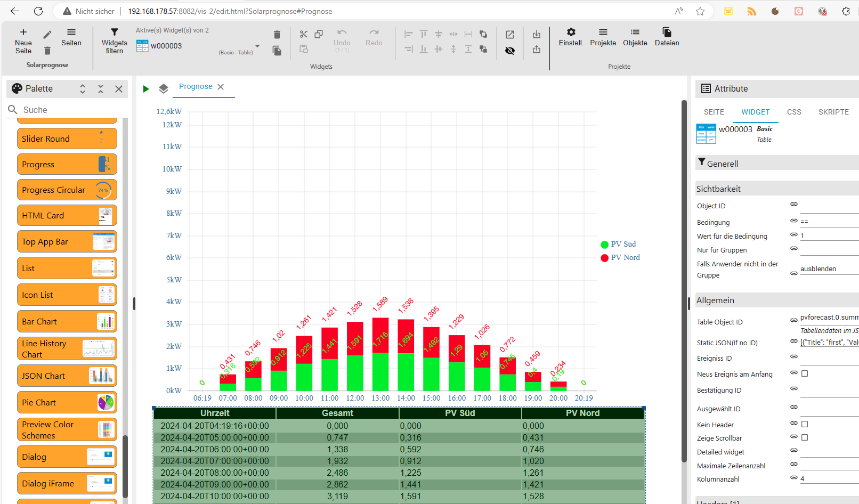
Task: Collapse all Palette groups
Action: [x=101, y=89]
